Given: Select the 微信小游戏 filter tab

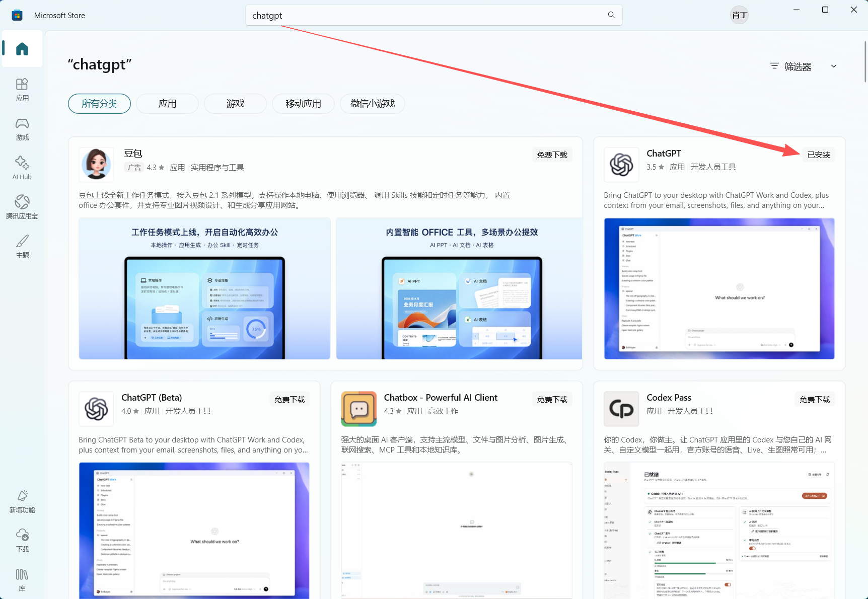Looking at the screenshot, I should tap(373, 104).
